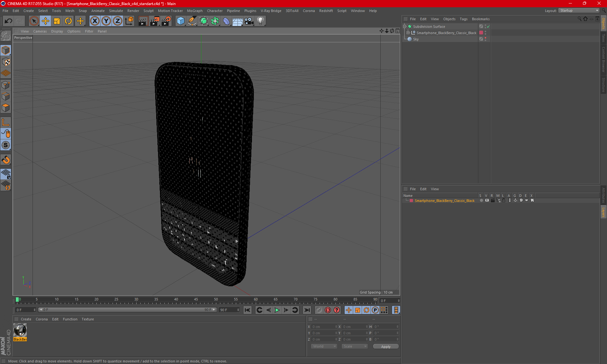Add a Camera object
This screenshot has height=364, width=607.
(249, 21)
